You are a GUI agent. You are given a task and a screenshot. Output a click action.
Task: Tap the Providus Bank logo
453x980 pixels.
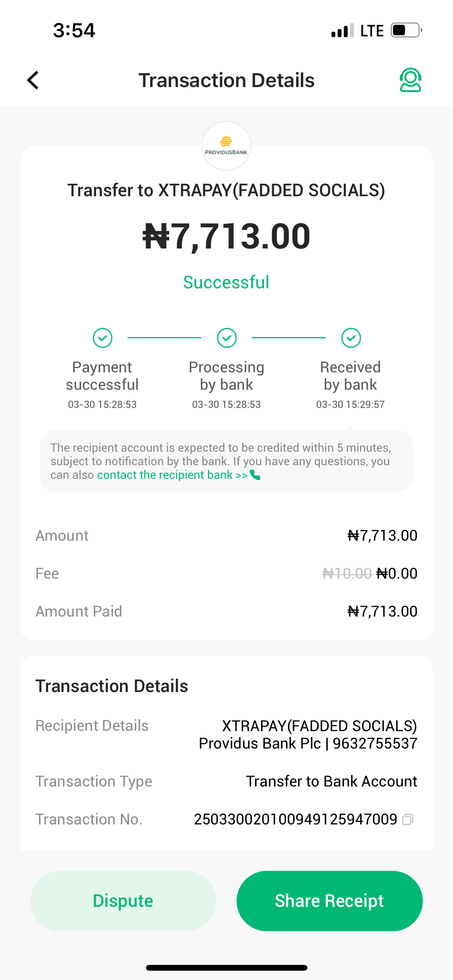coord(226,146)
